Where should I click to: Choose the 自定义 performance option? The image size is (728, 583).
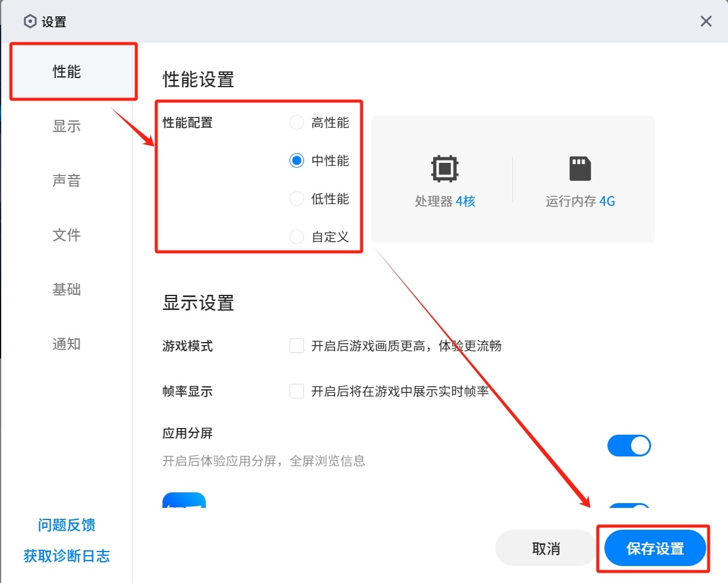click(296, 236)
